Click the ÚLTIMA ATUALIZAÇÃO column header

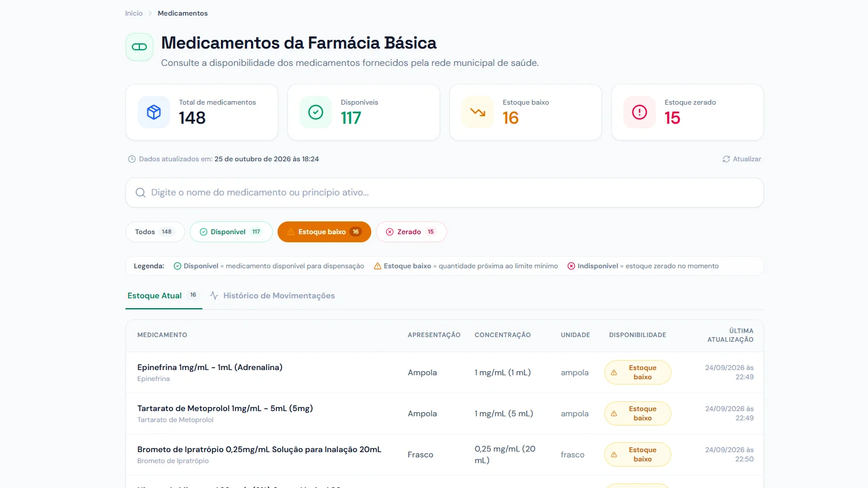tap(730, 335)
